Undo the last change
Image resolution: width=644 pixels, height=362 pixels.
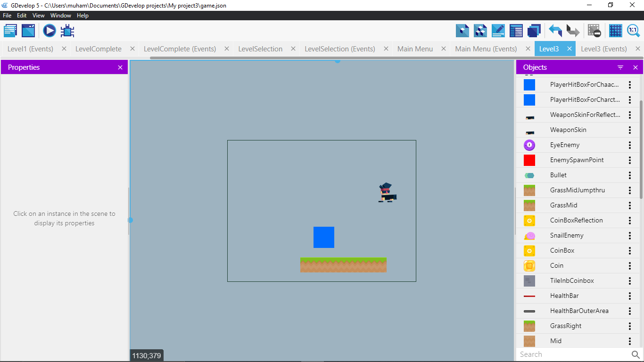coord(555,31)
